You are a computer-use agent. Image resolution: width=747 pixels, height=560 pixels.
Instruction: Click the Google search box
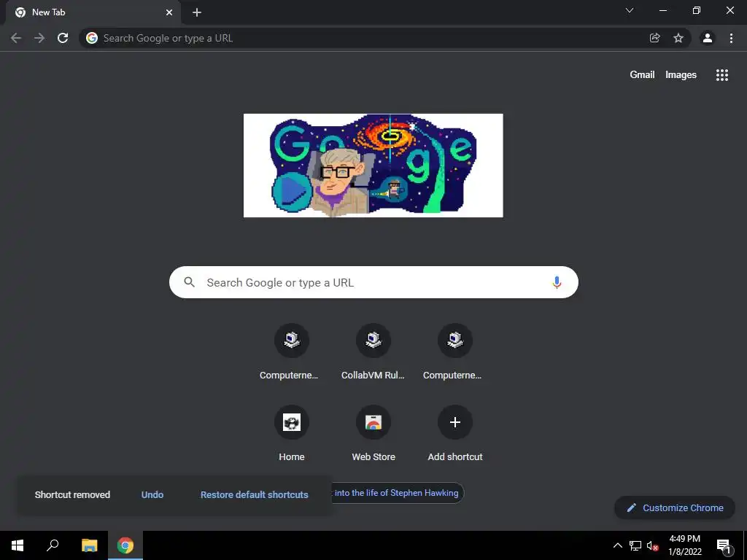[x=373, y=282]
